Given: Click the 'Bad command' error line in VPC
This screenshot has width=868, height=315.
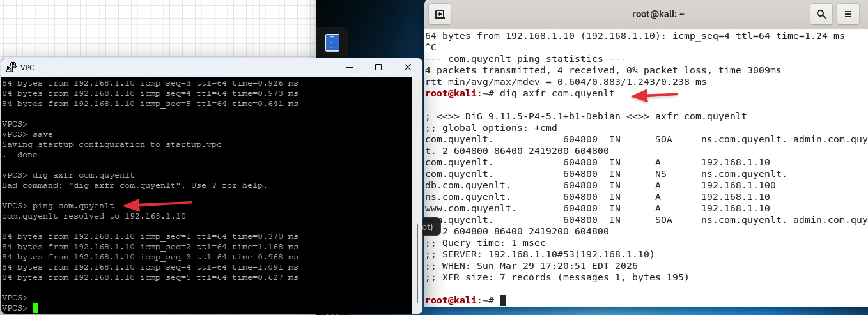Looking at the screenshot, I should coord(134,185).
